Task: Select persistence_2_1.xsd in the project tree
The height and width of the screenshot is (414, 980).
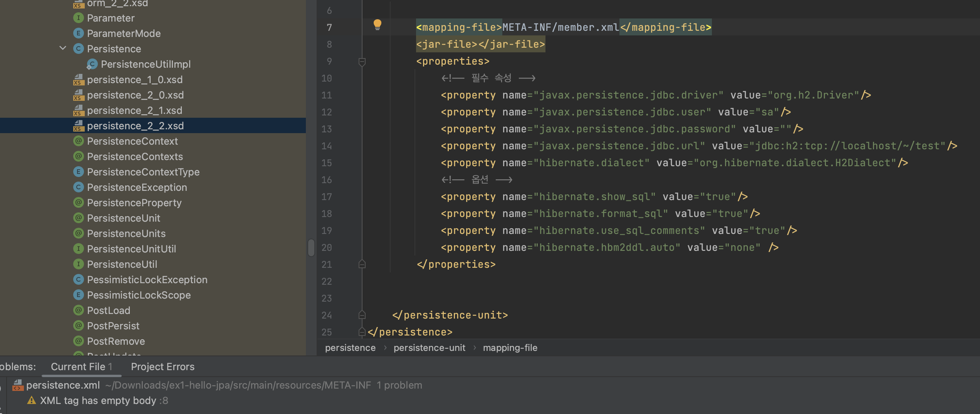Action: (x=135, y=110)
